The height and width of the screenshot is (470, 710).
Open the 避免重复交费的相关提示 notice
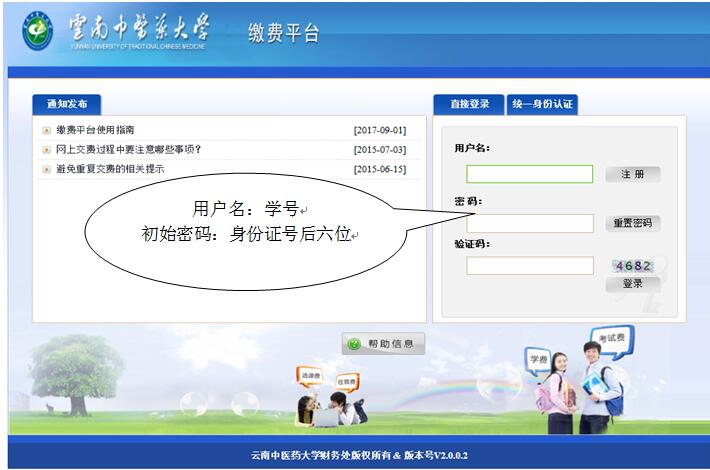[x=110, y=169]
